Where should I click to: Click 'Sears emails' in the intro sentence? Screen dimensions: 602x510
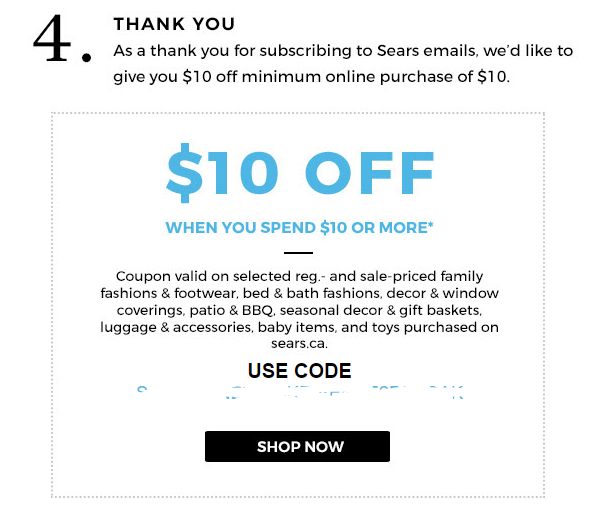pos(426,50)
